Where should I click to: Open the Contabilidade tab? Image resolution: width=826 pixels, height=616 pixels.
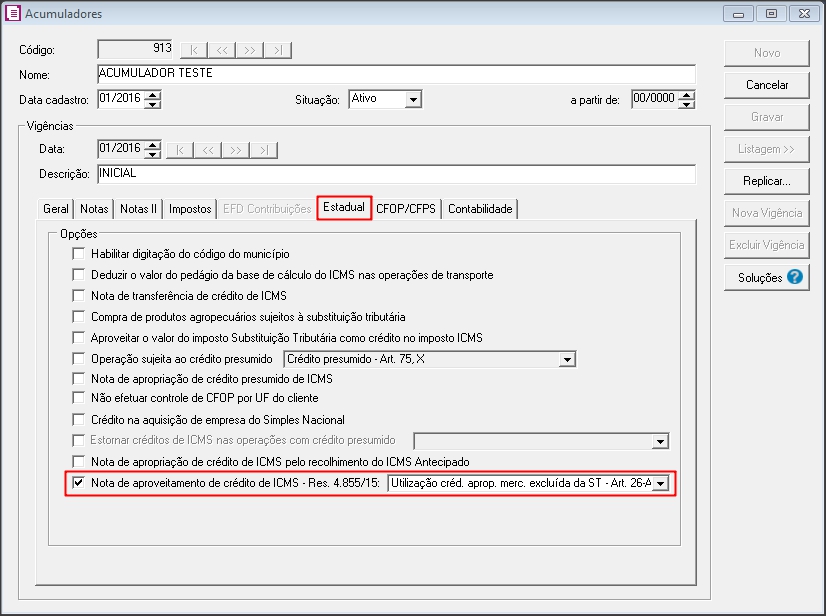click(x=480, y=209)
